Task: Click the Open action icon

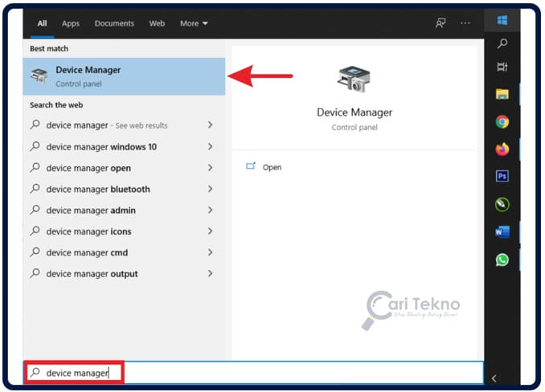Action: [251, 166]
